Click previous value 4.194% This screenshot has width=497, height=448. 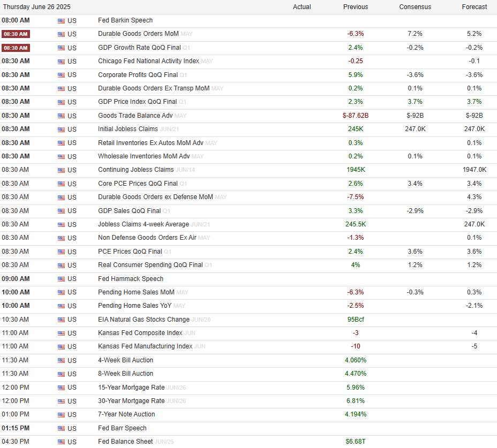coord(356,414)
